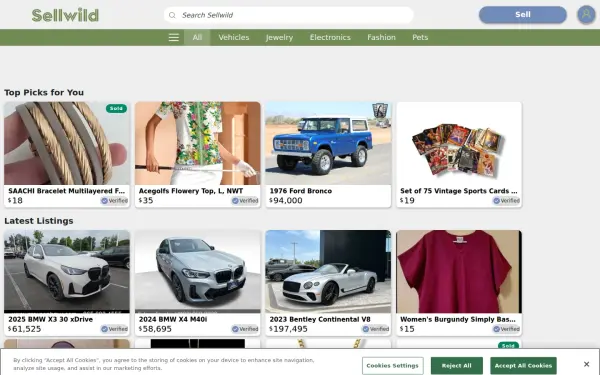Click Verified badge on Bentley Continental
Image resolution: width=600 pixels, height=375 pixels.
[376, 329]
